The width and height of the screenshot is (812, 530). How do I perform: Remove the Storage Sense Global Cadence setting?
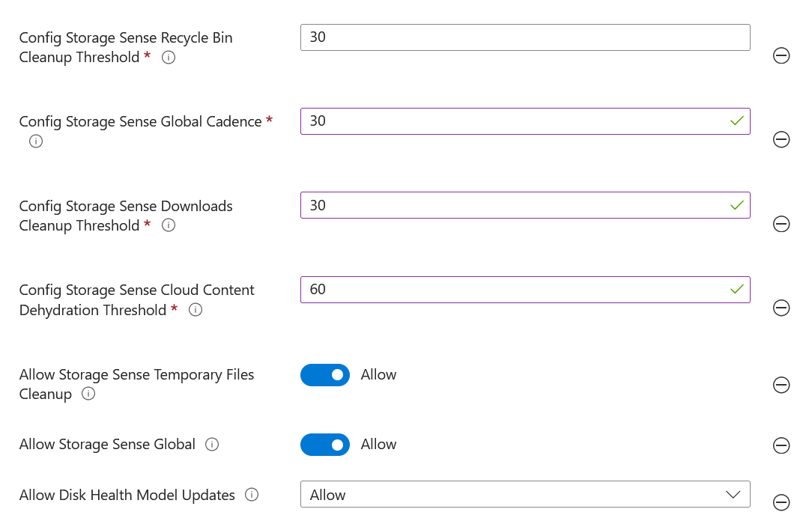point(781,139)
